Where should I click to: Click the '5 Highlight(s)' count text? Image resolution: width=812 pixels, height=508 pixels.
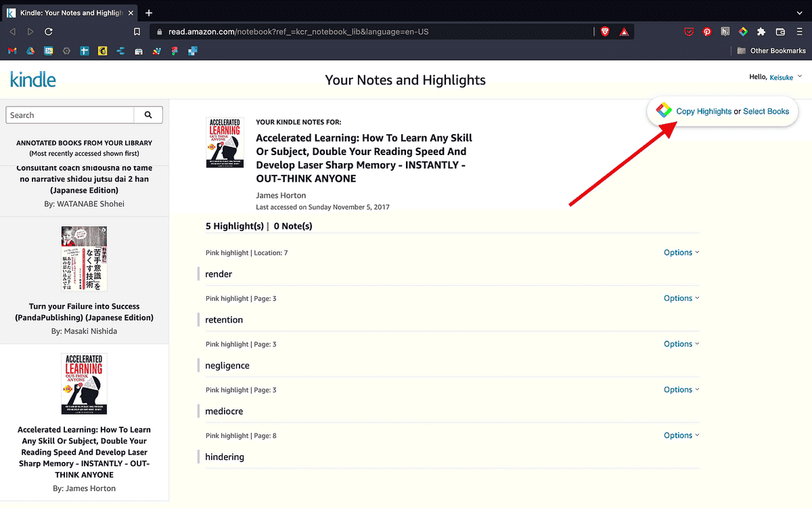click(235, 226)
